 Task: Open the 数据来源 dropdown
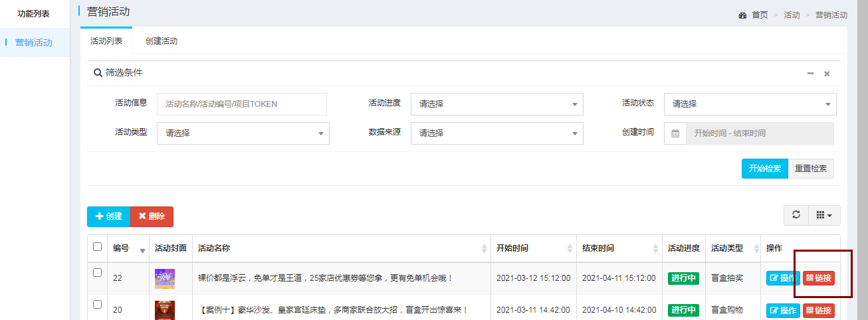point(497,133)
